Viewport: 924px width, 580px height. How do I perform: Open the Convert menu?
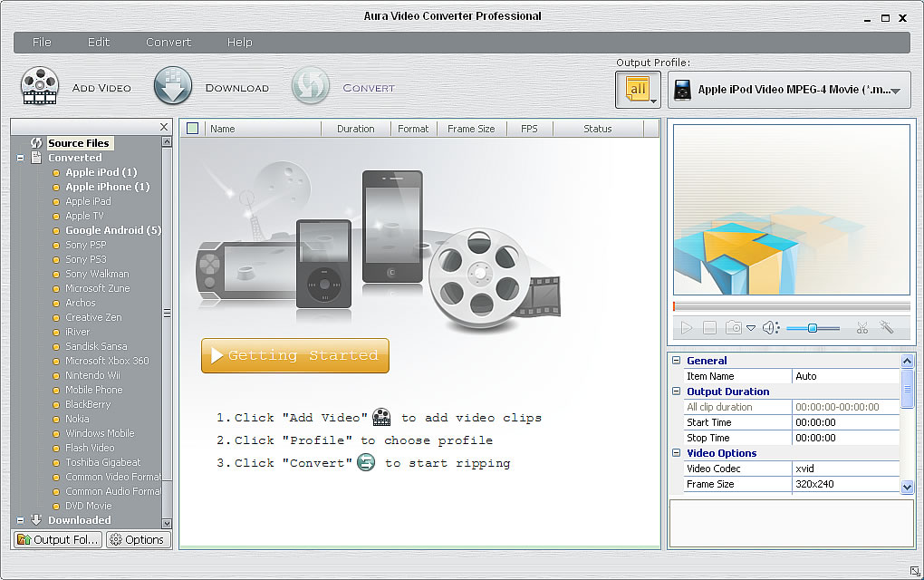(x=168, y=43)
